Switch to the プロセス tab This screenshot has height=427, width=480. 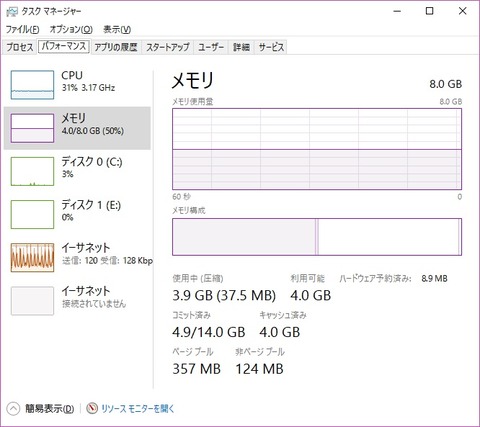[x=20, y=47]
